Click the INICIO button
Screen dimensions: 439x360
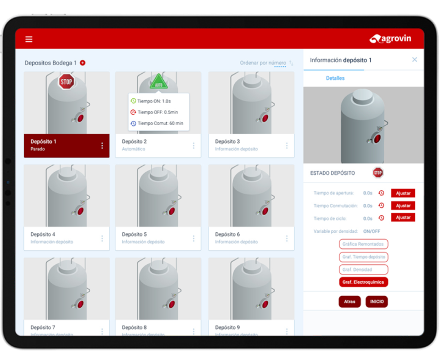pyautogui.click(x=377, y=301)
